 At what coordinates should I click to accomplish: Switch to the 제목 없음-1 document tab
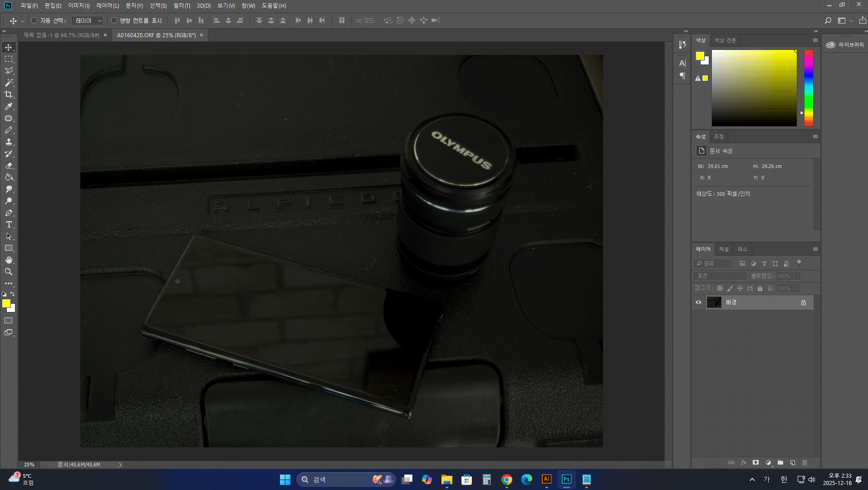[x=61, y=35]
